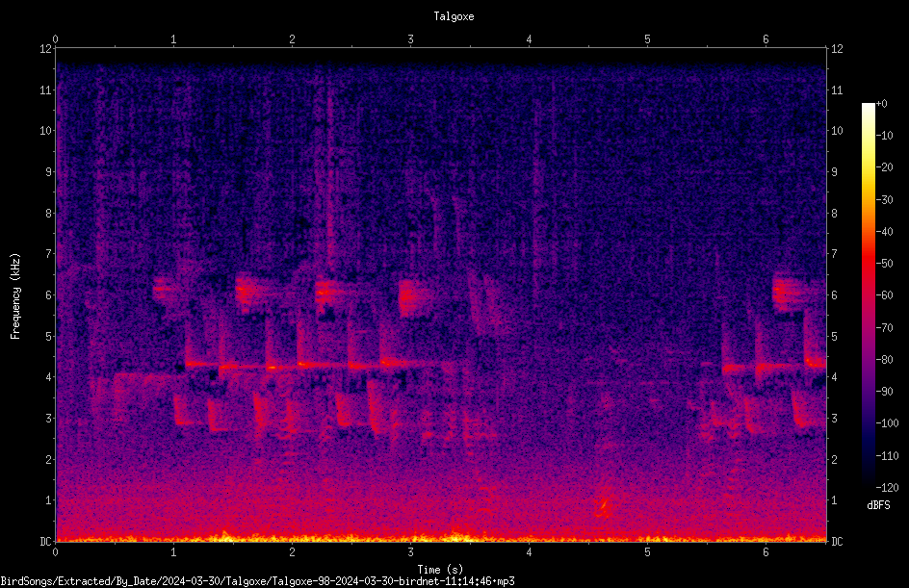The image size is (909, 588).
Task: Click the Frequency (kHz) axis label
Action: point(15,295)
